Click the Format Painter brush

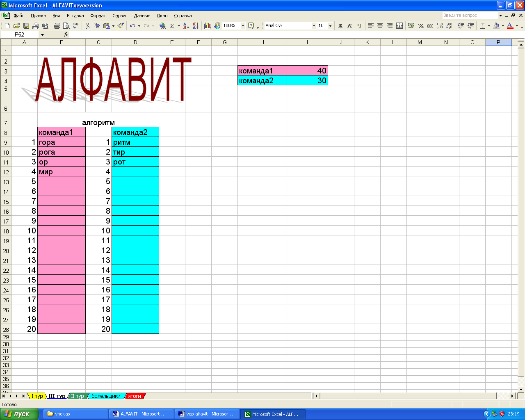click(121, 26)
